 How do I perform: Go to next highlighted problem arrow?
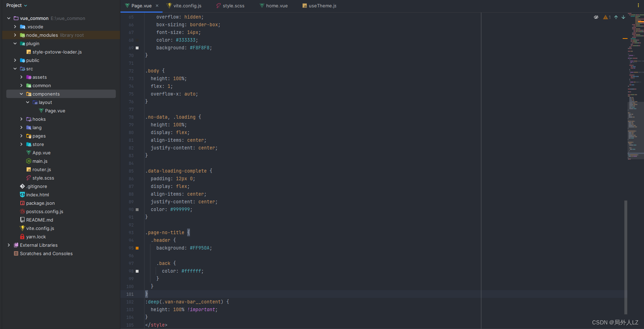tap(623, 17)
